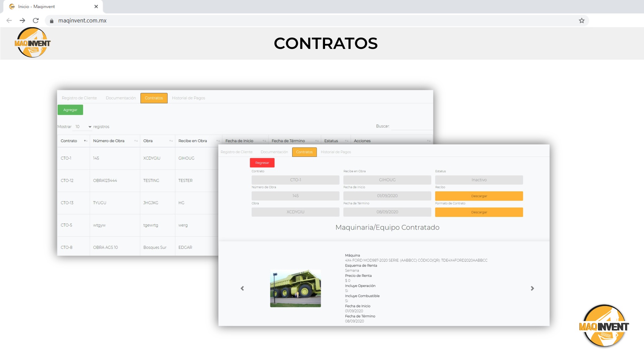Download the Recibo file with Descargar
The height and width of the screenshot is (362, 644).
click(x=479, y=196)
